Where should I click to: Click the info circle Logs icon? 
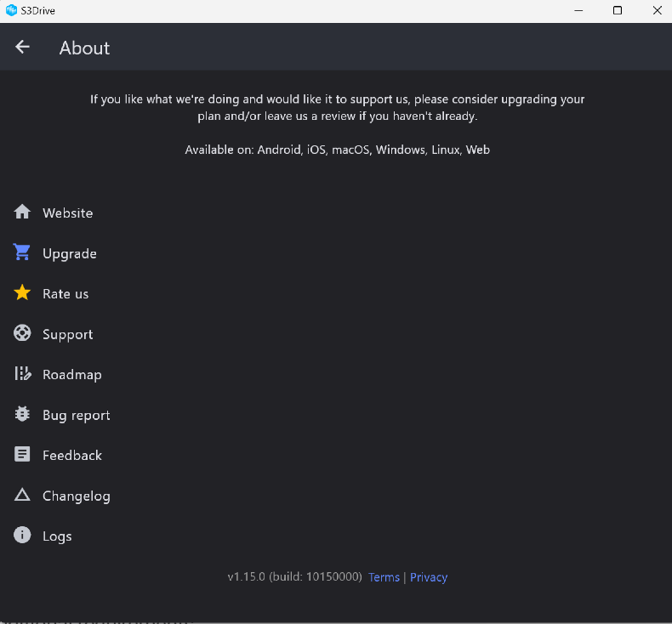(22, 536)
